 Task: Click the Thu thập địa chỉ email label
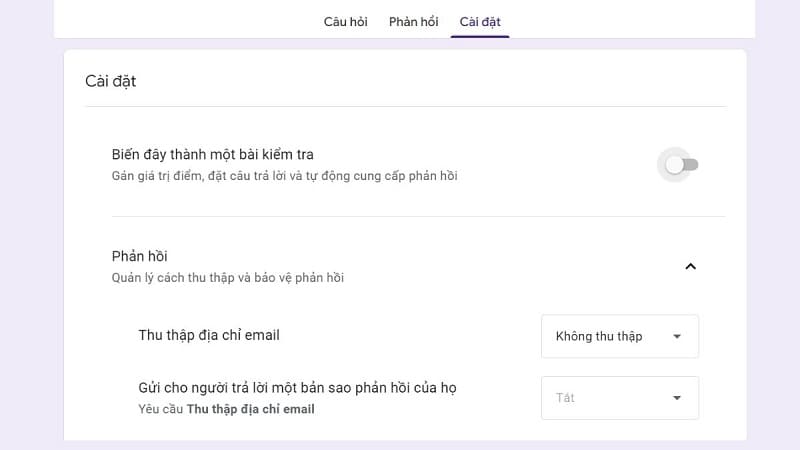click(x=209, y=335)
